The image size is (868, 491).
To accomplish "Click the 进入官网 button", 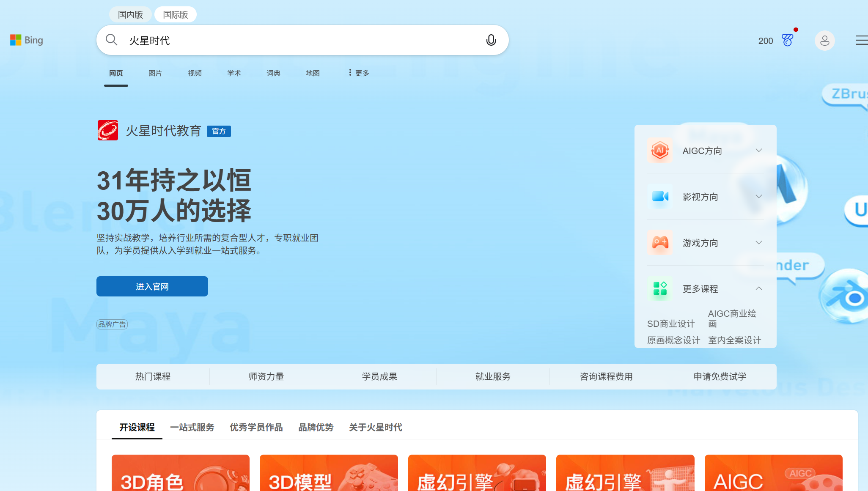I will (152, 286).
